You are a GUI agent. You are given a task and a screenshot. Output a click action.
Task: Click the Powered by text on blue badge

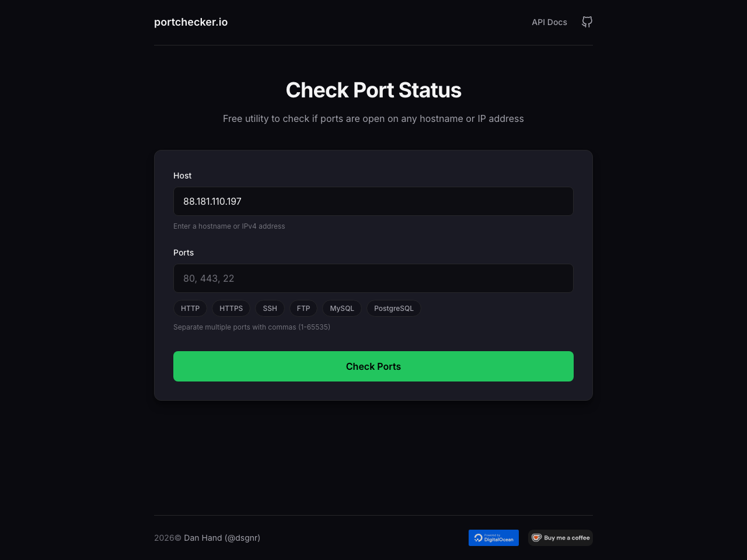coord(494,534)
